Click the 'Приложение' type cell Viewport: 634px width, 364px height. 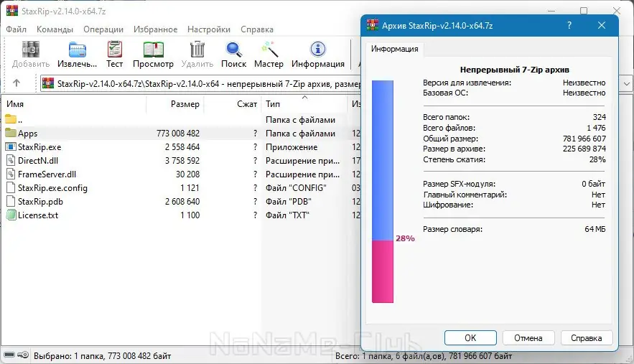tap(292, 146)
